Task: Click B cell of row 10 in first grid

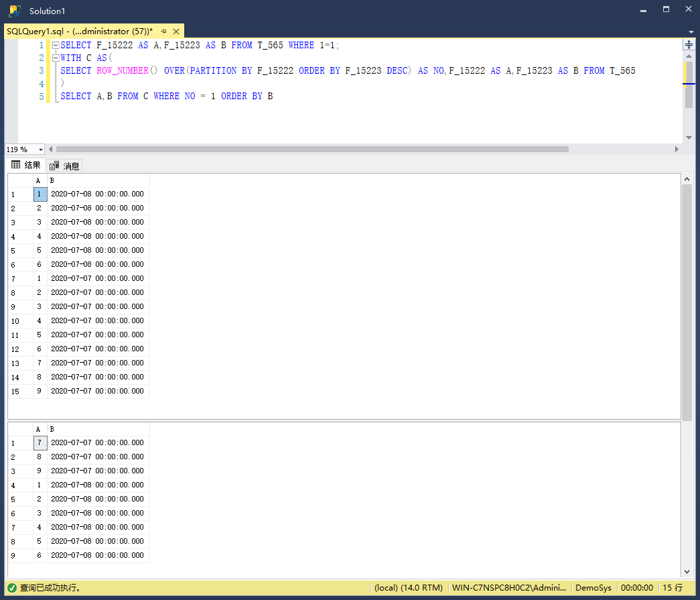Action: click(x=98, y=320)
